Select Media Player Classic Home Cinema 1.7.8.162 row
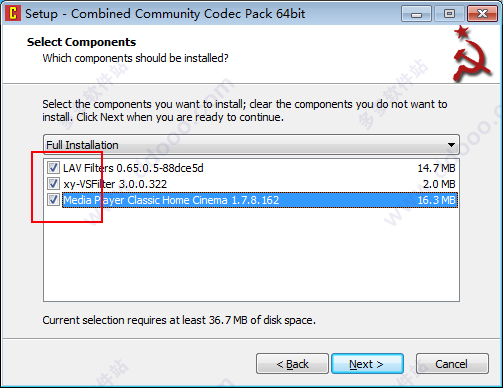The height and width of the screenshot is (388, 503). pos(251,200)
